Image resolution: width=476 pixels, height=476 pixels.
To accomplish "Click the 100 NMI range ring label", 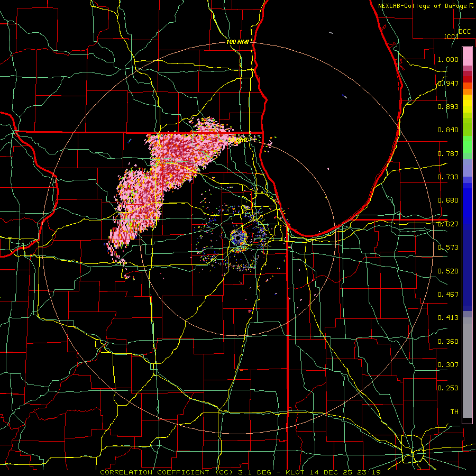I will click(237, 42).
